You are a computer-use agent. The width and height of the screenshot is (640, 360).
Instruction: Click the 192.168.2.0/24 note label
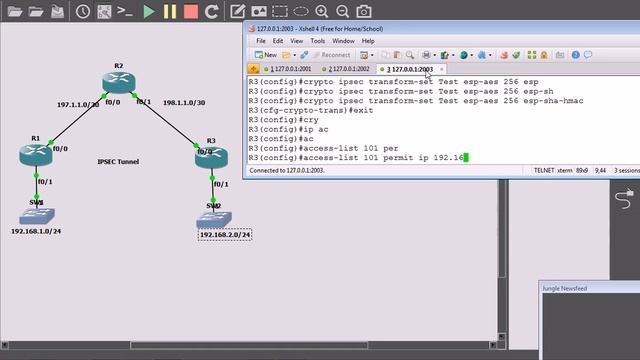tap(225, 235)
